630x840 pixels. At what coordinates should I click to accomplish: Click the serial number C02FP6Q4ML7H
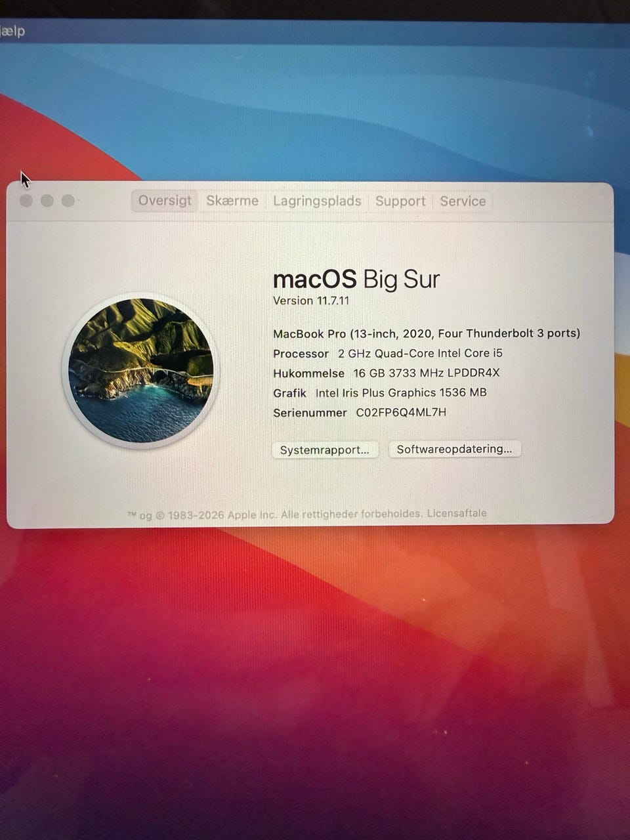click(401, 412)
